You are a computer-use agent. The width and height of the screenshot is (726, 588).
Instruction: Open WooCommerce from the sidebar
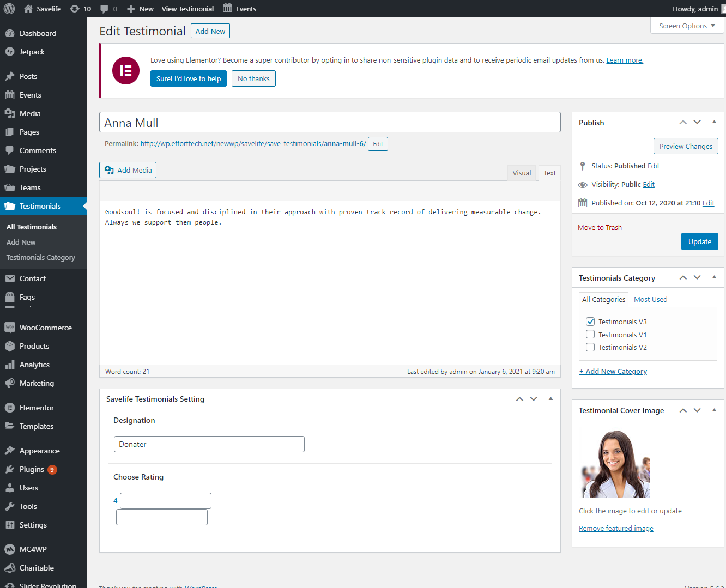tap(45, 328)
